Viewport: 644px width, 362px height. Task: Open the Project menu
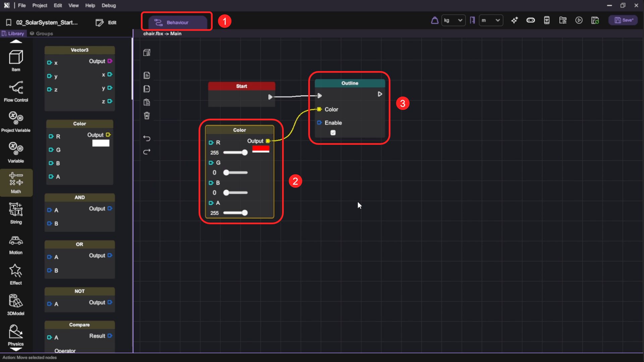tap(40, 5)
